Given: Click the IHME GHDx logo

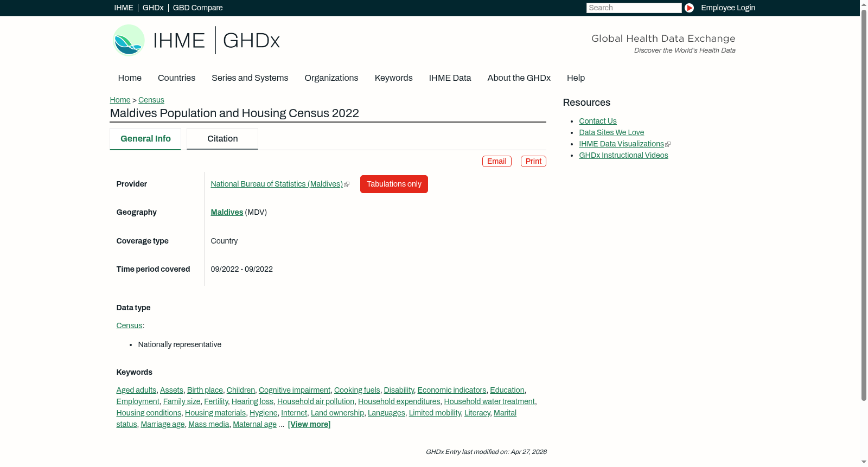Looking at the screenshot, I should point(196,40).
